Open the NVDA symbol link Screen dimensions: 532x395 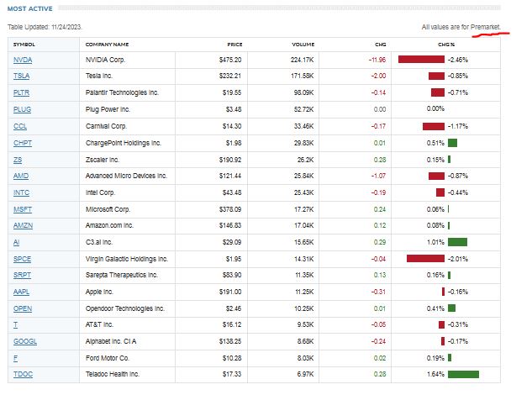point(22,61)
